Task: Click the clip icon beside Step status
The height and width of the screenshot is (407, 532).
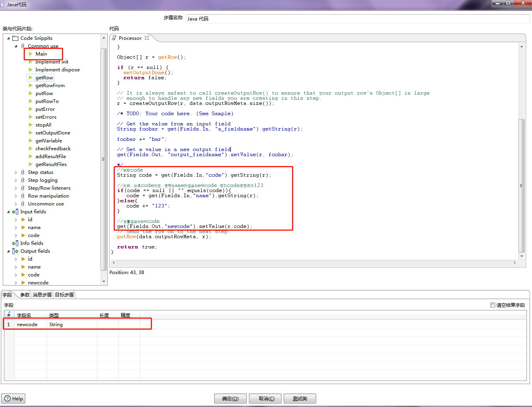Action: 23,172
